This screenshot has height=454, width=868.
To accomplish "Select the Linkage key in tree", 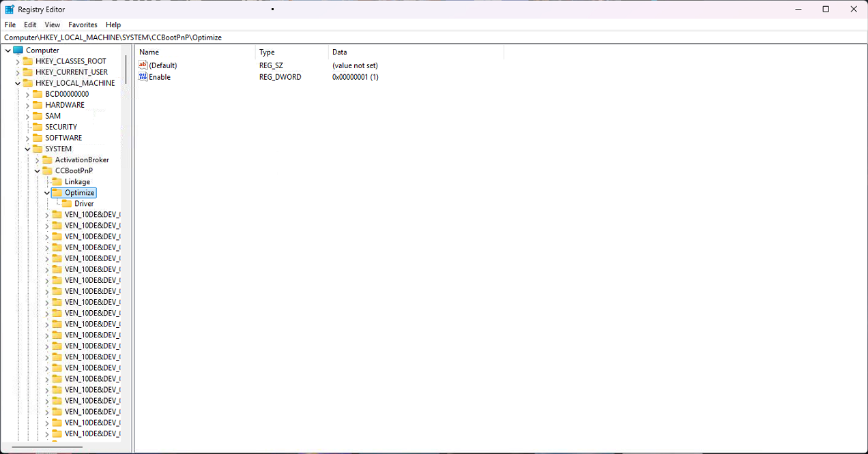I will pyautogui.click(x=77, y=182).
